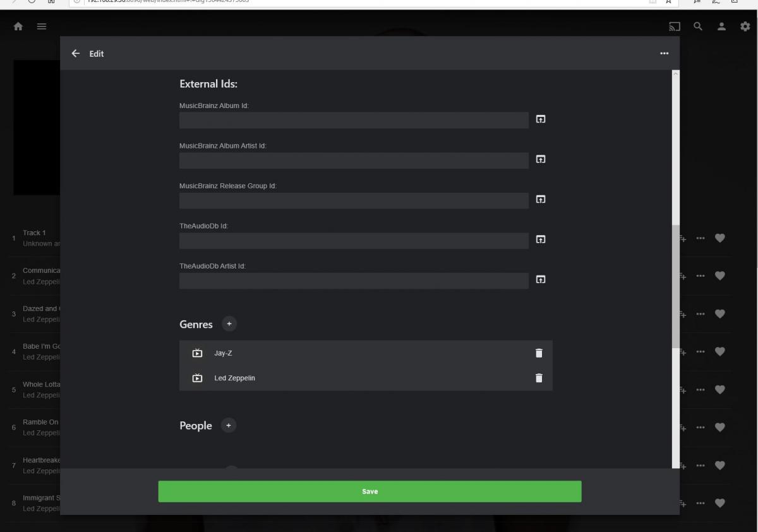Select the Heartbreaker track row
758x532 pixels.
click(x=35, y=466)
